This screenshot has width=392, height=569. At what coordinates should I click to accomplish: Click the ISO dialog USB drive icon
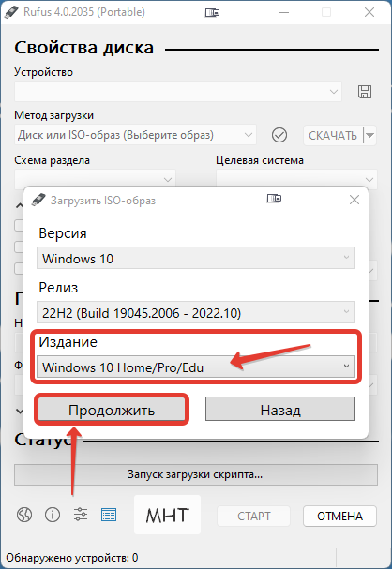[x=38, y=200]
